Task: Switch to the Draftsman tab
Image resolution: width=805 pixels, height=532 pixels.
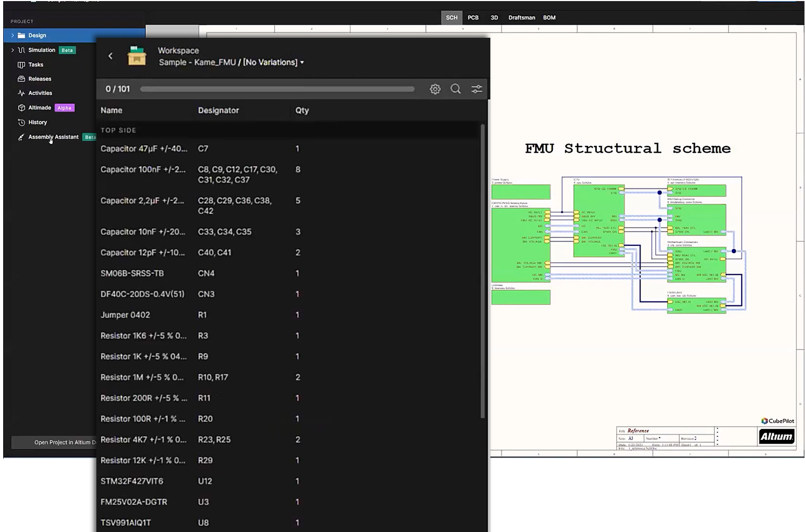Action: point(521,18)
